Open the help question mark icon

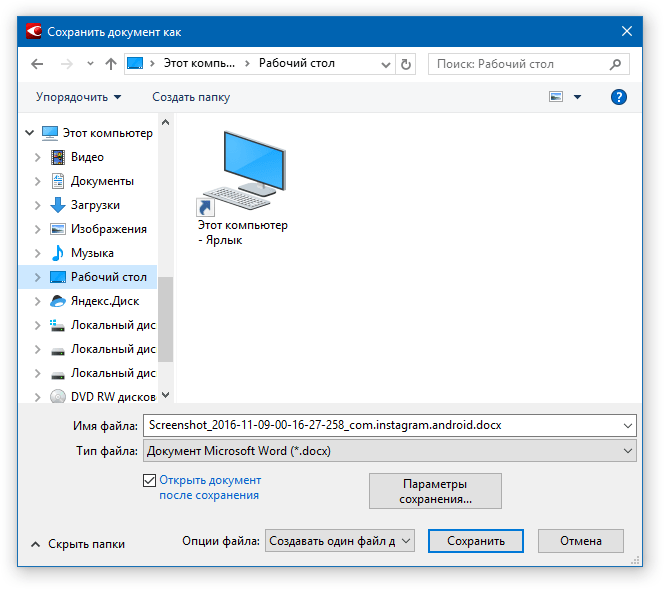[619, 97]
